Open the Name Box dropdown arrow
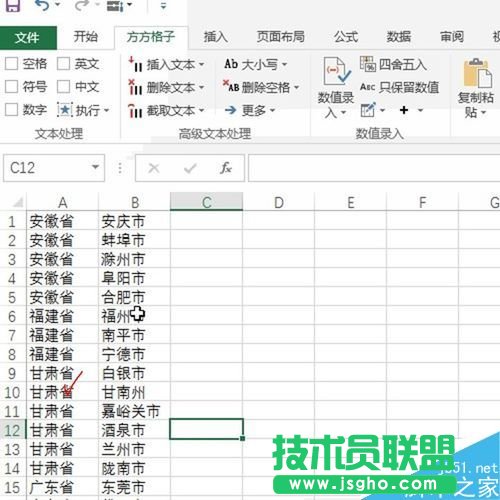This screenshot has height=500, width=500. pos(95,167)
